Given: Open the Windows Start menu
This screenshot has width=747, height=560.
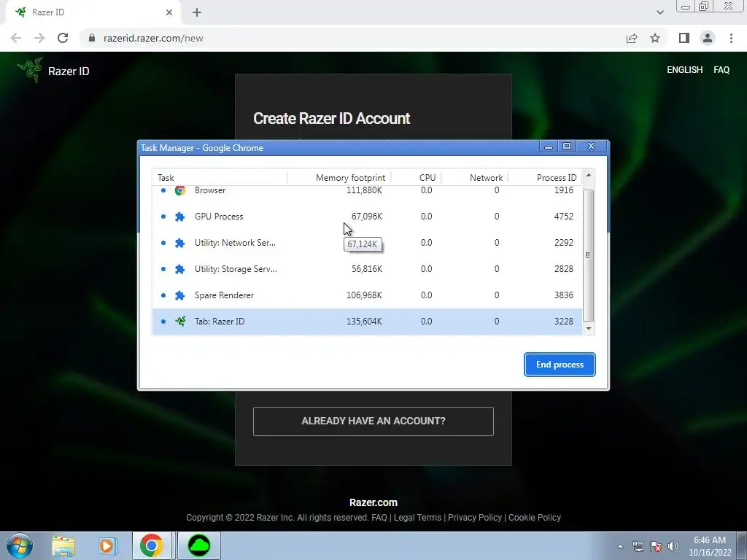Looking at the screenshot, I should pos(20,545).
